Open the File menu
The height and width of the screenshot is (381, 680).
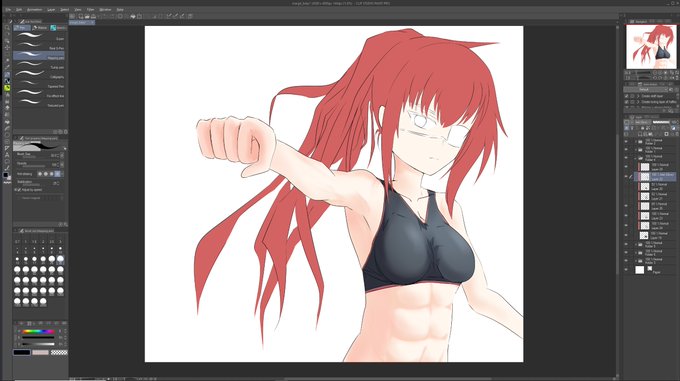8,9
